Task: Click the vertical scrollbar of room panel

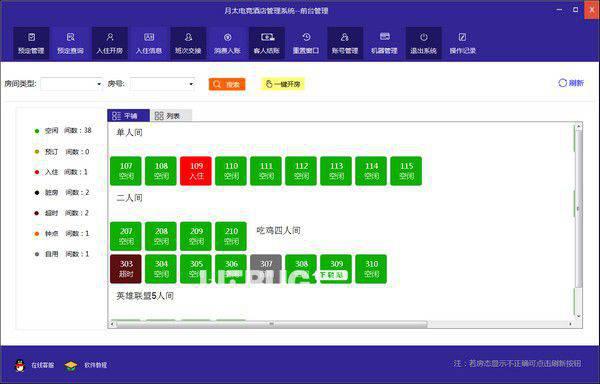Action: coord(579,209)
